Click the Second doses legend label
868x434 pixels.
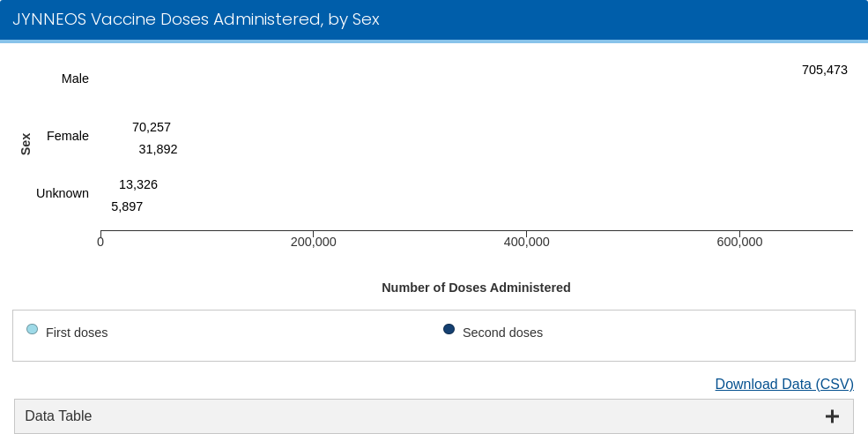click(x=502, y=333)
